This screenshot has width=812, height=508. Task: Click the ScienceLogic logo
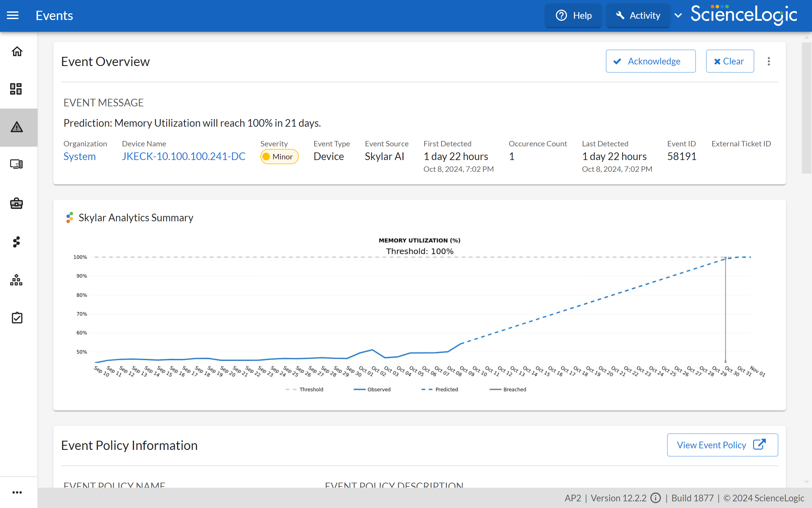tap(743, 15)
